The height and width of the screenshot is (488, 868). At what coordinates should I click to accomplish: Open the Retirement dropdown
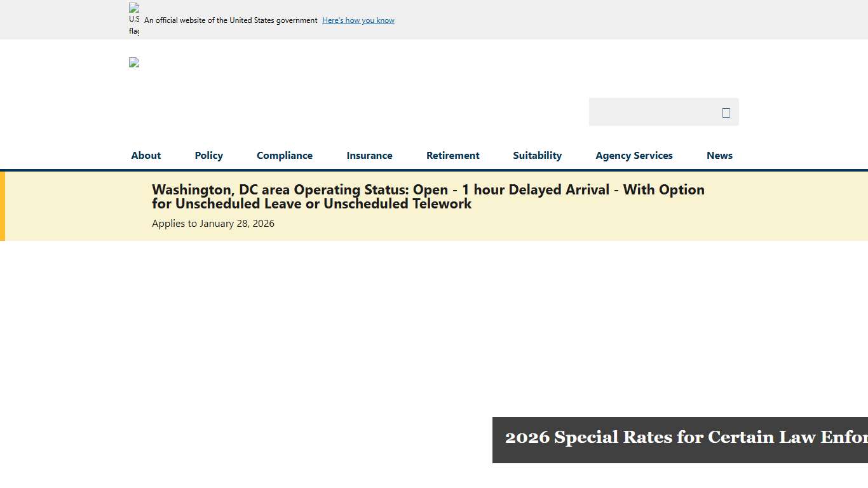(x=452, y=155)
